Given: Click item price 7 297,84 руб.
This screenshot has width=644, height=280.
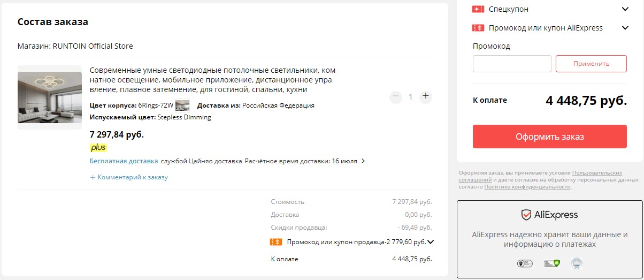Looking at the screenshot, I should tap(117, 134).
